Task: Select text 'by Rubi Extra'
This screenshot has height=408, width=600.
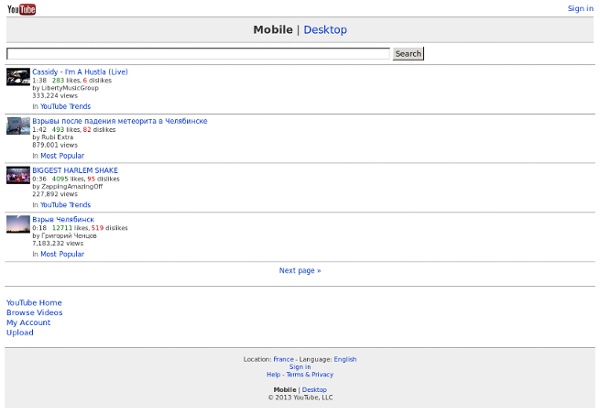Action: 53,137
